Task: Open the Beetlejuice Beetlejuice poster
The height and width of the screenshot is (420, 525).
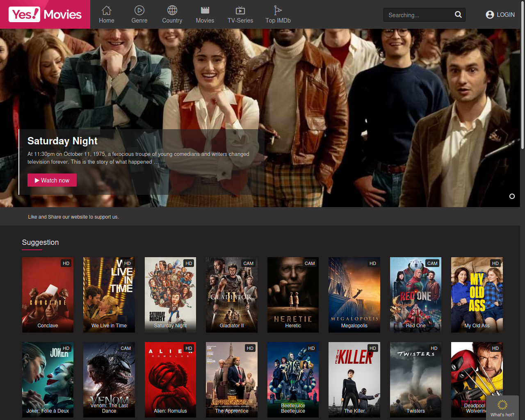Action: pos(293,380)
